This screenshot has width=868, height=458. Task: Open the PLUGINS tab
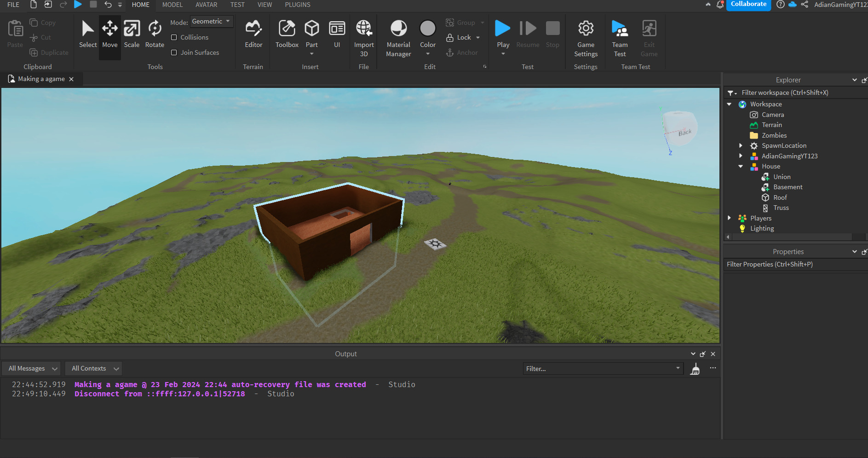(x=298, y=5)
